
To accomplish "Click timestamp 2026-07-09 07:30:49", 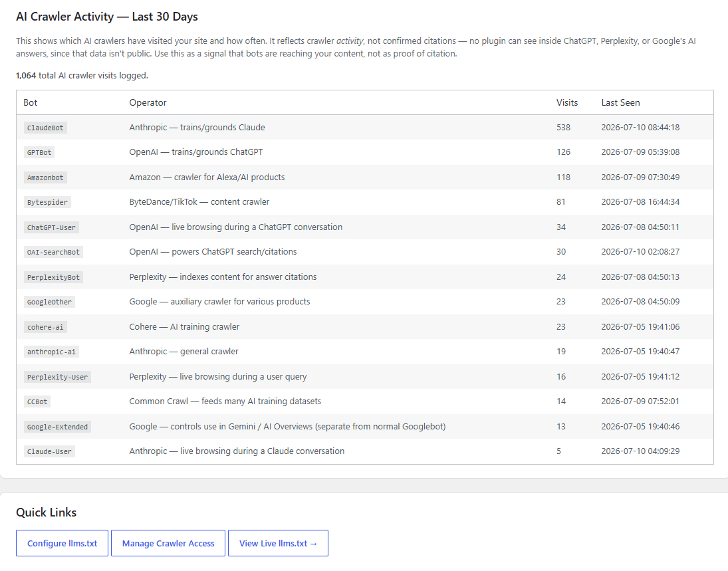I will 640,177.
